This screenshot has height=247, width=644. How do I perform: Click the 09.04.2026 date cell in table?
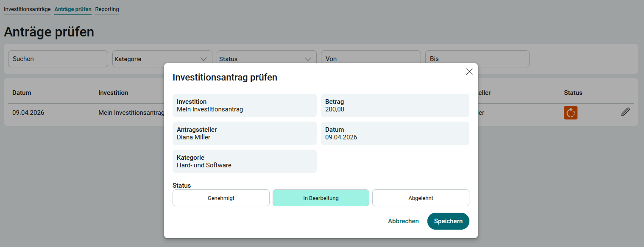pyautogui.click(x=28, y=113)
